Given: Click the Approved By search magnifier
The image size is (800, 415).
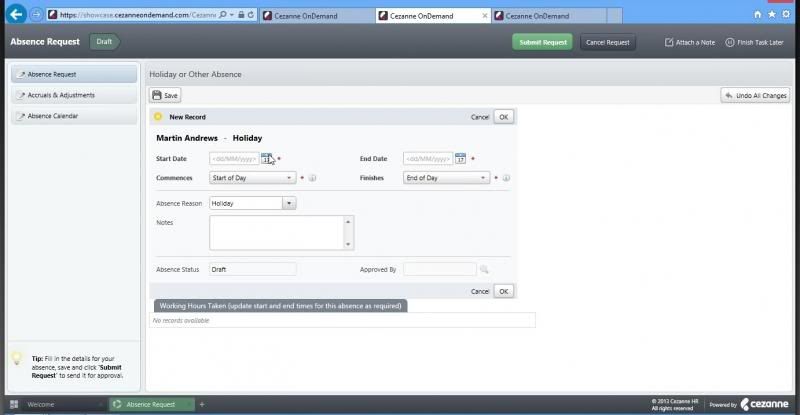Looking at the screenshot, I should pyautogui.click(x=484, y=269).
